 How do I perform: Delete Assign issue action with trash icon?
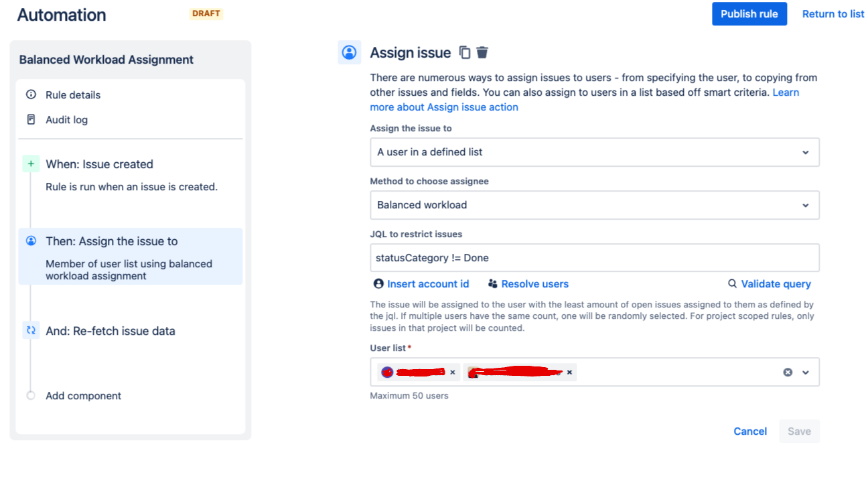click(482, 52)
